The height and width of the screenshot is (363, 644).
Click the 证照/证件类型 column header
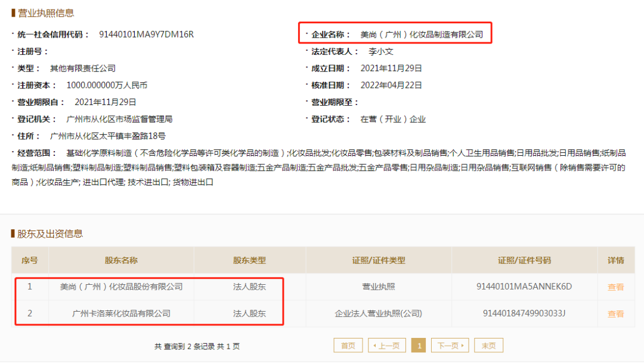pyautogui.click(x=378, y=260)
